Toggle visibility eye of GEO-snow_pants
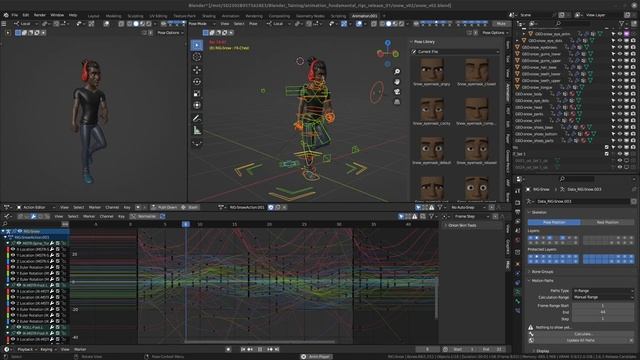The image size is (640, 360). (x=620, y=114)
